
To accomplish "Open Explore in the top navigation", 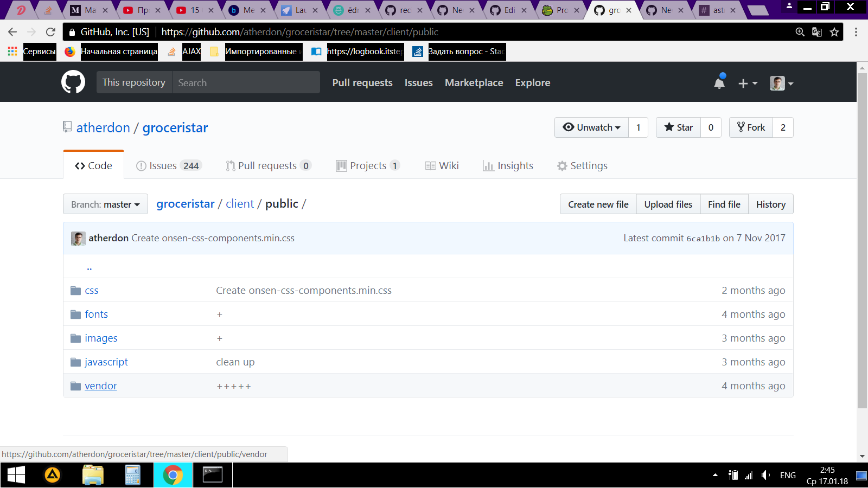I will coord(532,82).
